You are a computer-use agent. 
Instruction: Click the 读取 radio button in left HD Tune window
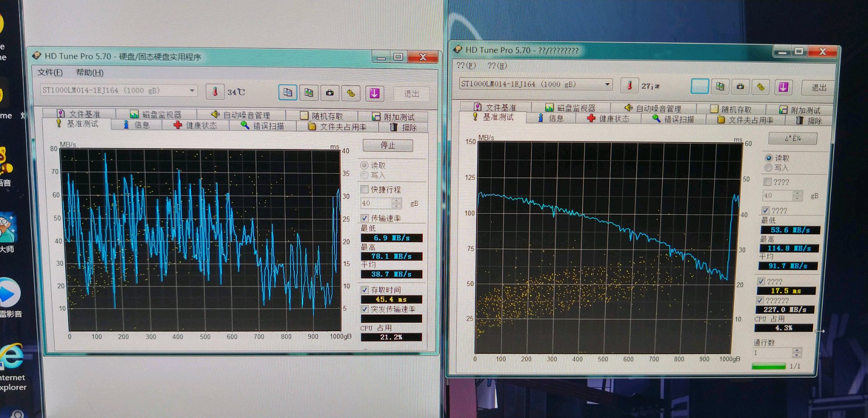(x=365, y=165)
